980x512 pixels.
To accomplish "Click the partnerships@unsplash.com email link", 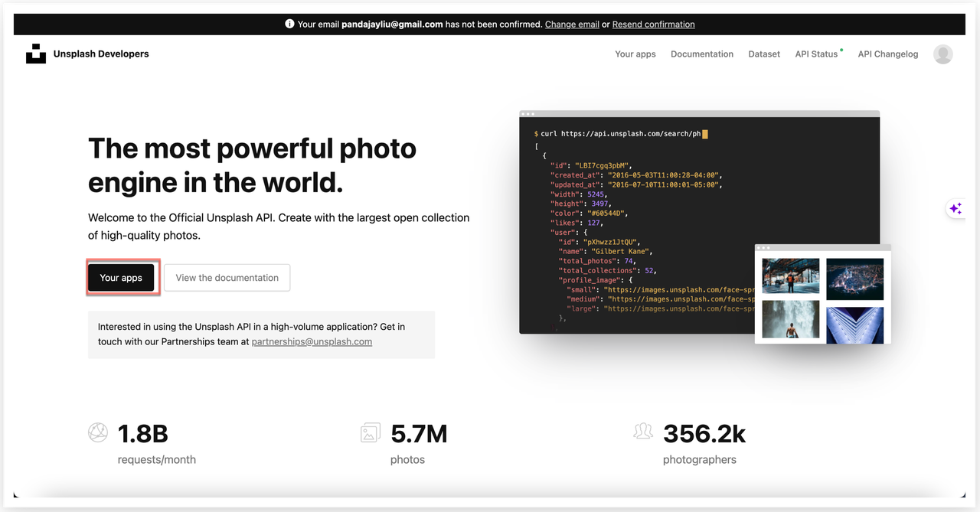I will tap(312, 341).
